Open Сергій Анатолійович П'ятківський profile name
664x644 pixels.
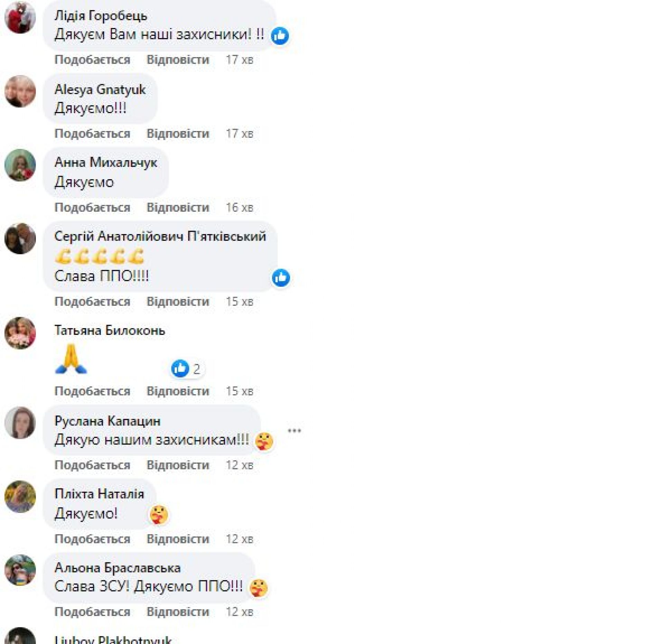pyautogui.click(x=160, y=237)
